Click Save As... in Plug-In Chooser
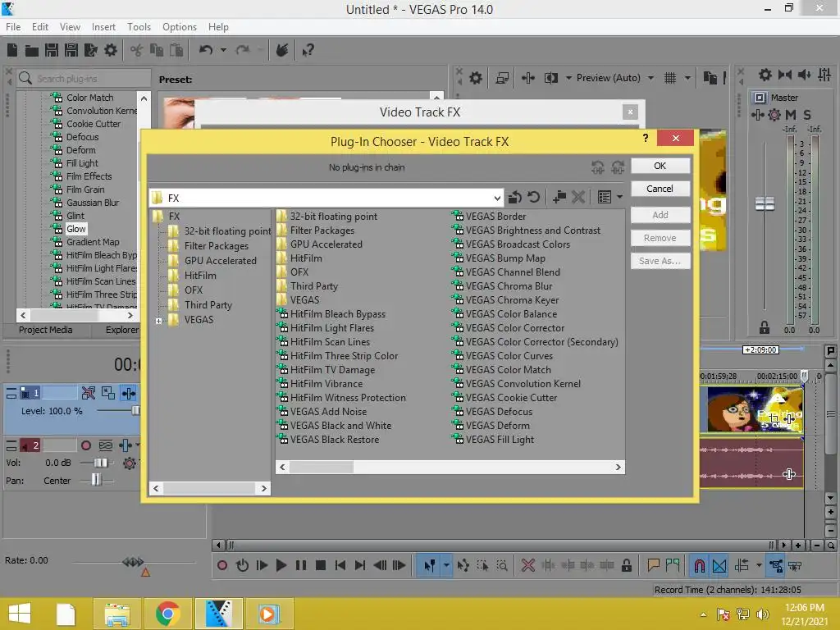The height and width of the screenshot is (630, 840). (660, 261)
